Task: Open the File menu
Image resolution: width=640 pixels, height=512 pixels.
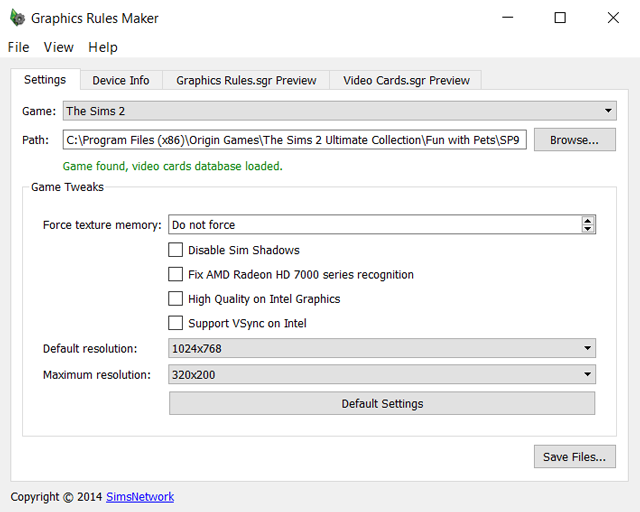Action: tap(18, 47)
